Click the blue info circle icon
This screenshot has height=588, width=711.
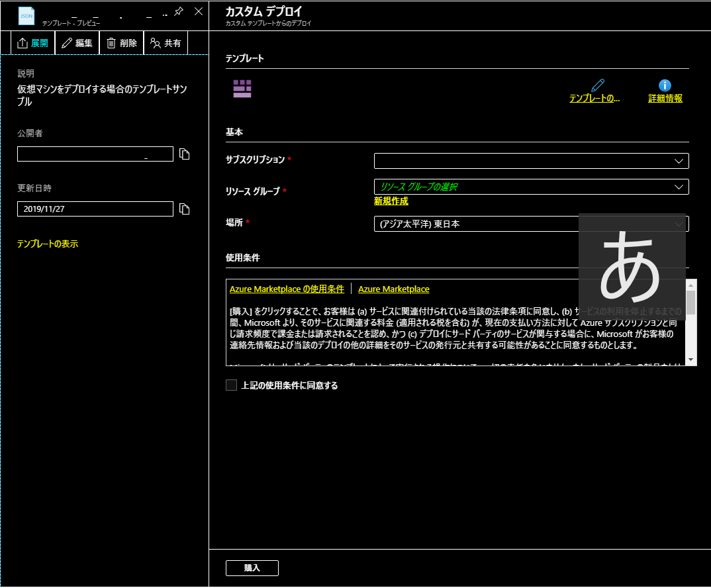tap(665, 85)
